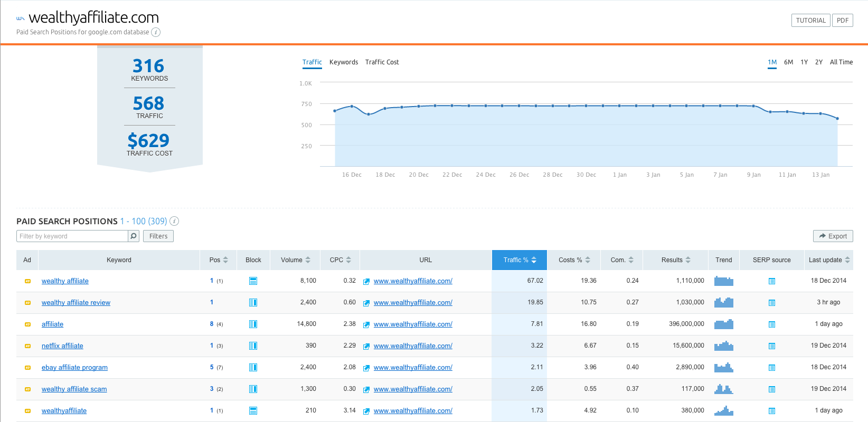Open the TUTORIAL button
Viewport: 868px width, 422px height.
coord(811,21)
